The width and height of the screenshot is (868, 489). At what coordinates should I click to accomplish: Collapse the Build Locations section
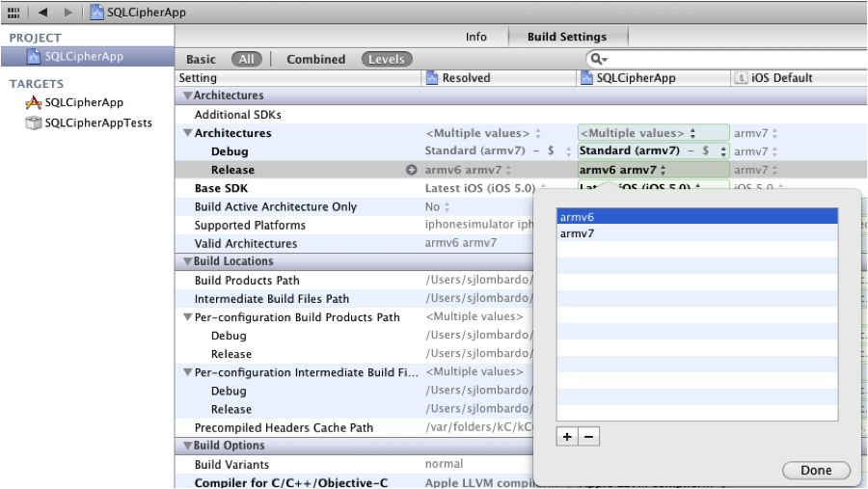pyautogui.click(x=187, y=261)
